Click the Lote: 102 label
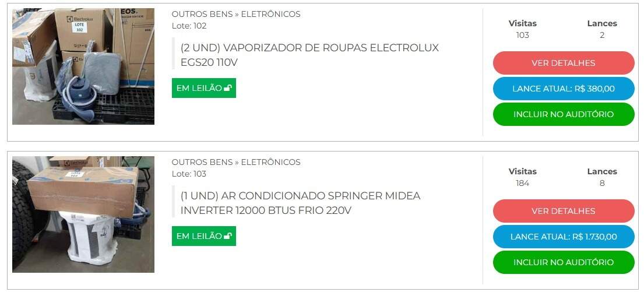 point(189,26)
